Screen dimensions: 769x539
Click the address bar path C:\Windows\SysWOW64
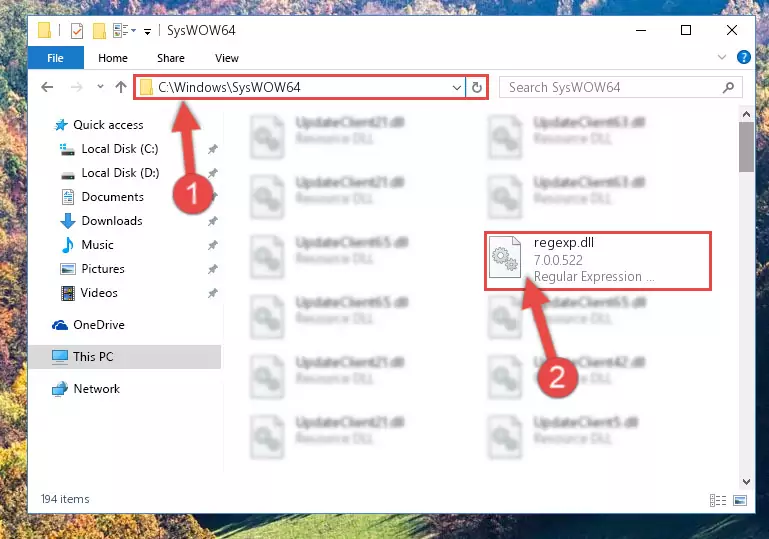(x=229, y=87)
